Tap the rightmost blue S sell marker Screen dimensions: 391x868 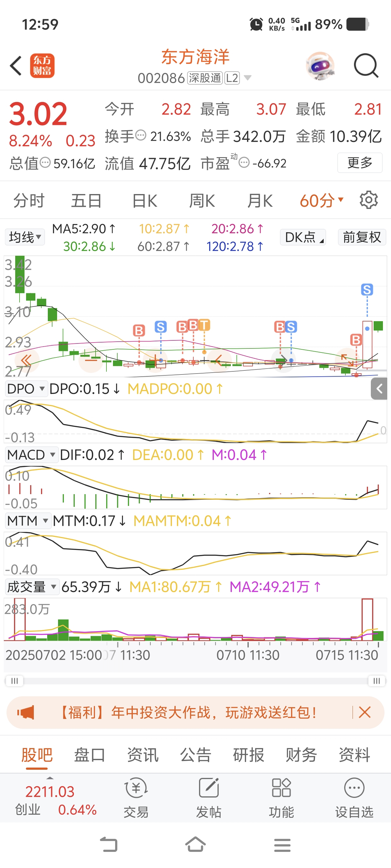367,290
